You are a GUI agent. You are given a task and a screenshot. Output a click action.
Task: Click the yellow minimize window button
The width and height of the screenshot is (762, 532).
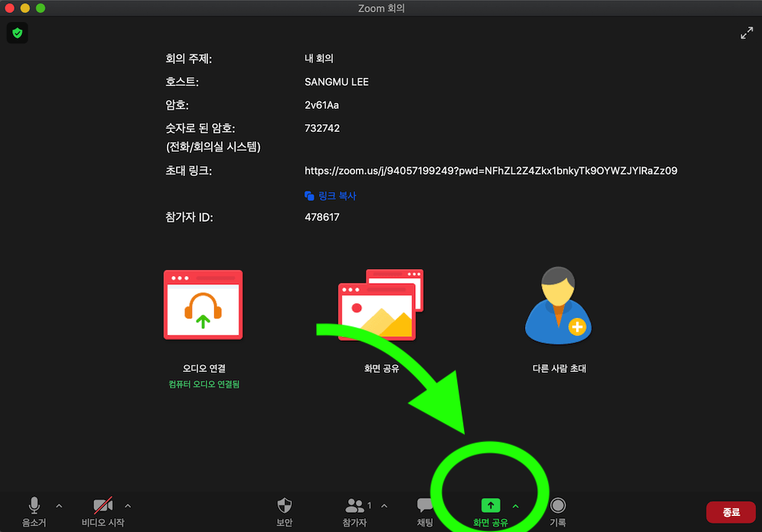coord(25,8)
